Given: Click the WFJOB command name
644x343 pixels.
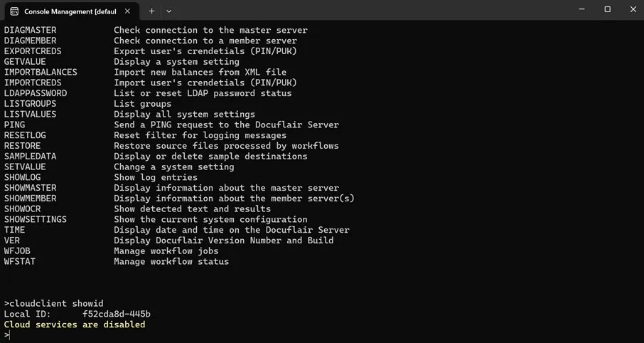Looking at the screenshot, I should (17, 250).
